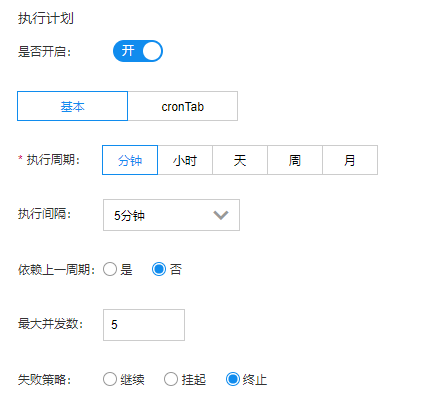Choose the 天 cycle option
This screenshot has width=443, height=403.
tap(240, 160)
